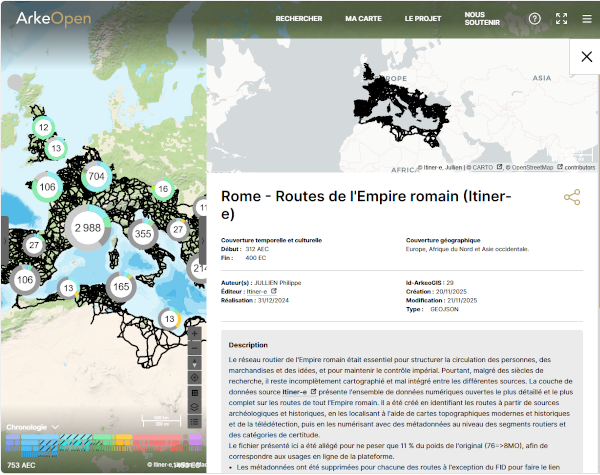Close the dataset details panel
Image resolution: width=600 pixels, height=475 pixels.
[586, 57]
